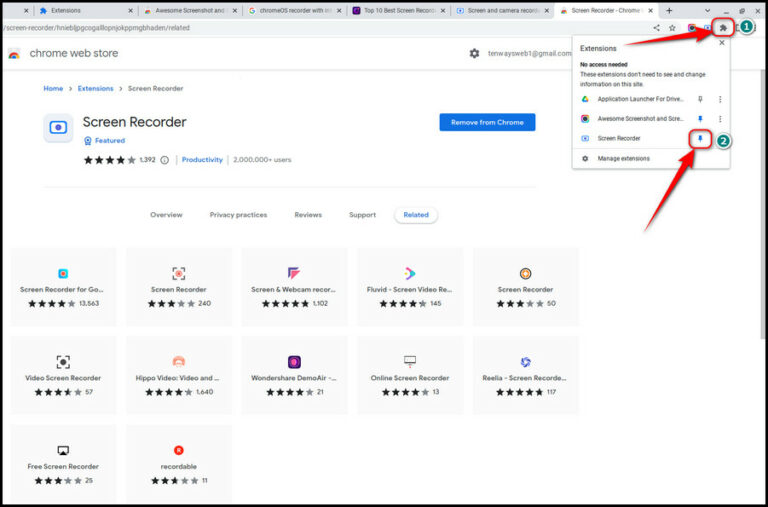Select Application Launcher For Drive entry

pos(640,99)
